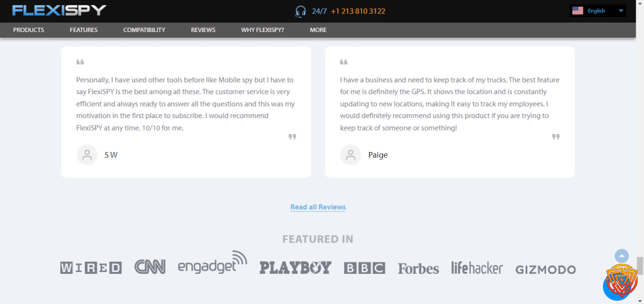The image size is (644, 304).
Task: Click the Gizmodo logo
Action: pyautogui.click(x=545, y=269)
